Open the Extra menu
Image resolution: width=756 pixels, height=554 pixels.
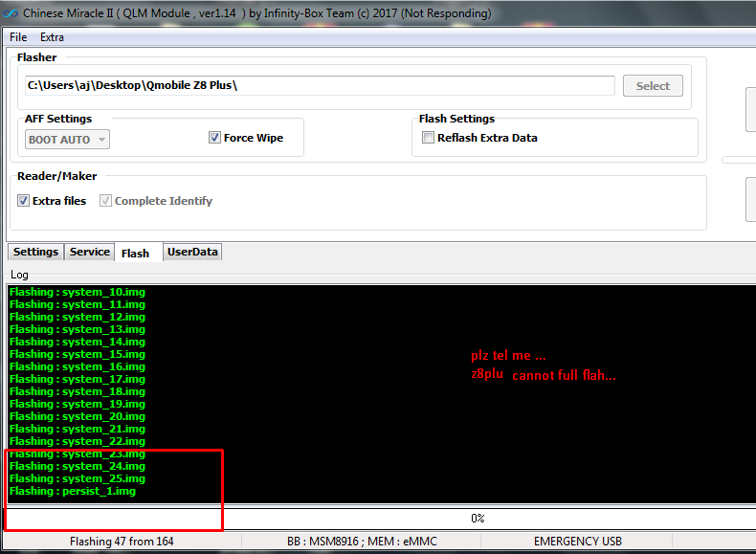(x=52, y=37)
